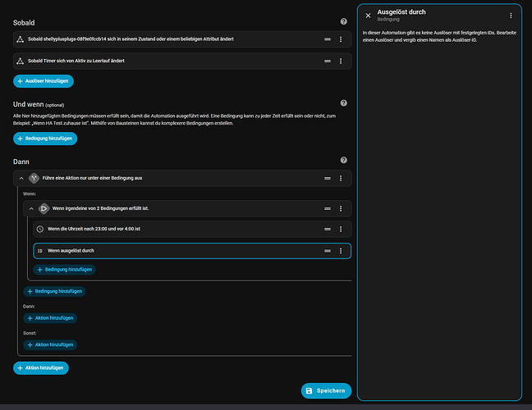Collapse the 'Wenn irgendeine von 2 Bedingungen' group
This screenshot has width=532, height=410.
pos(31,208)
